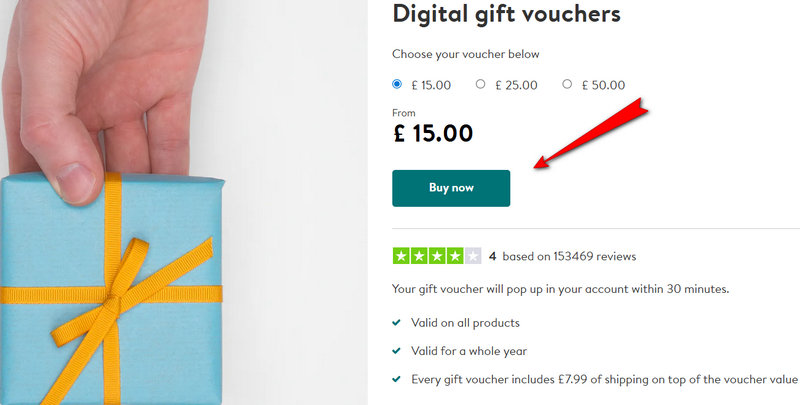Click the red arrow annotation
The image size is (800, 405).
point(592,130)
